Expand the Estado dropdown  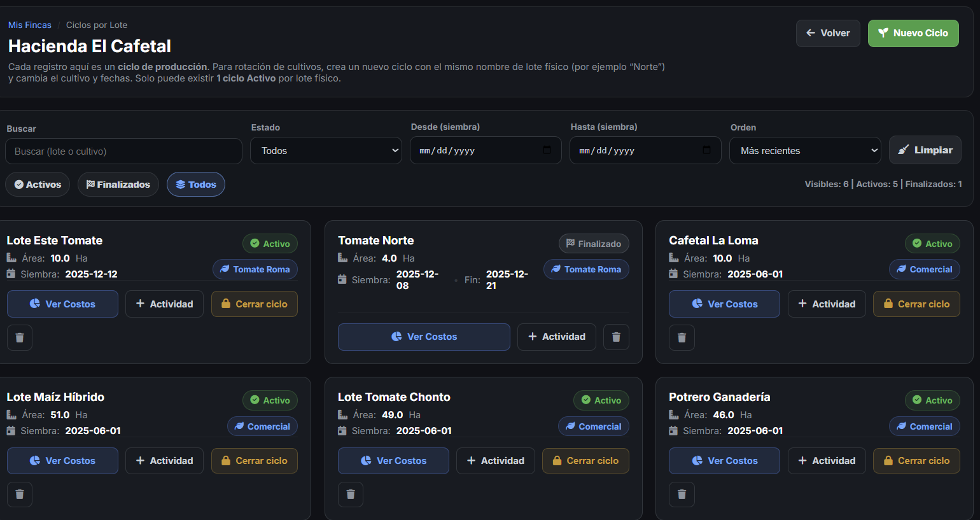(326, 151)
